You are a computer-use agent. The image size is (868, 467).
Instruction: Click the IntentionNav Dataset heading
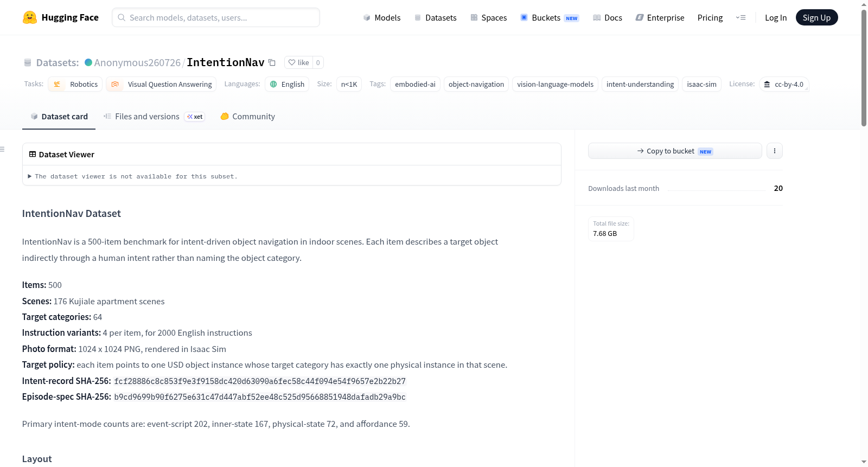72,213
